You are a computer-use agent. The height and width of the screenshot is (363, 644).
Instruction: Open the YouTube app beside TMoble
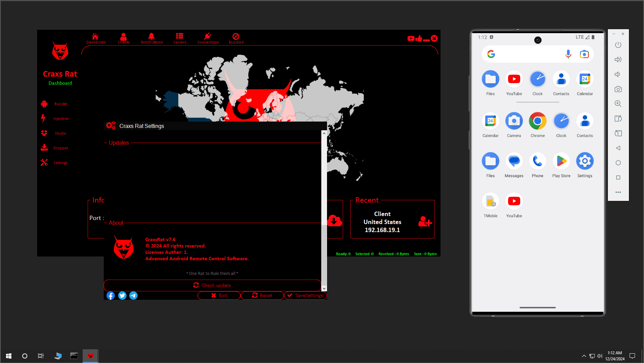click(514, 205)
